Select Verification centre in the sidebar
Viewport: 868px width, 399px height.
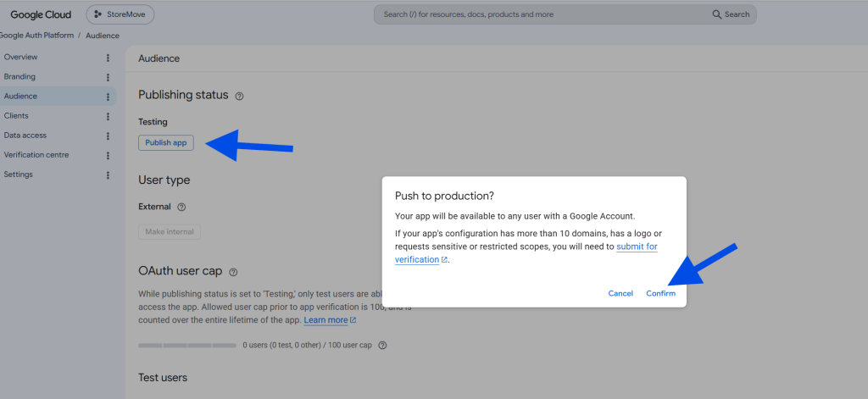coord(36,155)
